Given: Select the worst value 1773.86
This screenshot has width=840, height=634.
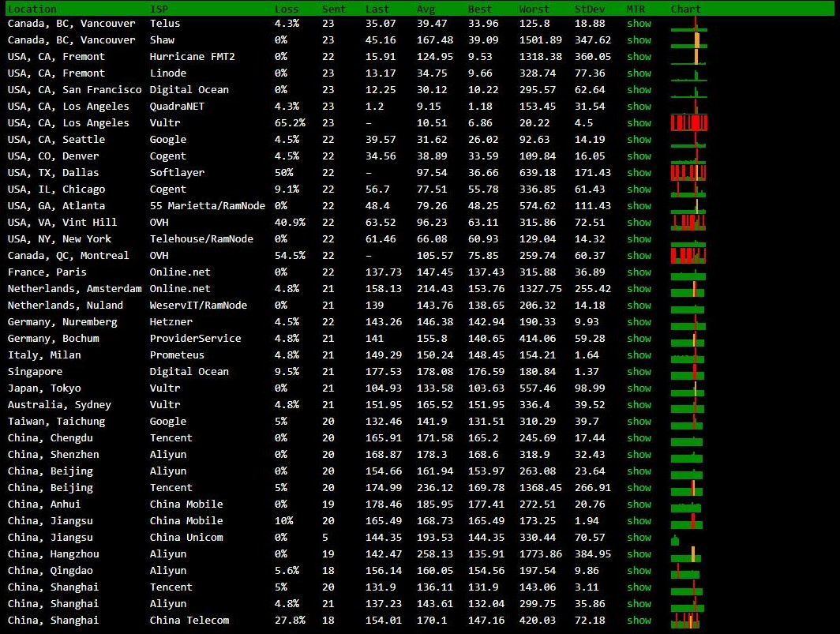Looking at the screenshot, I should click(x=541, y=554).
